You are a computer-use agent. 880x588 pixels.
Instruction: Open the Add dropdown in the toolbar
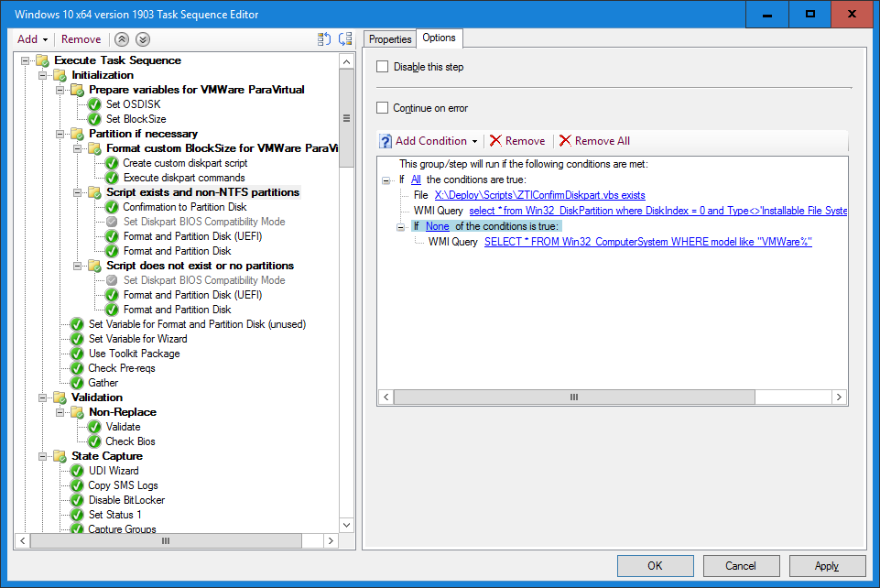pos(33,39)
